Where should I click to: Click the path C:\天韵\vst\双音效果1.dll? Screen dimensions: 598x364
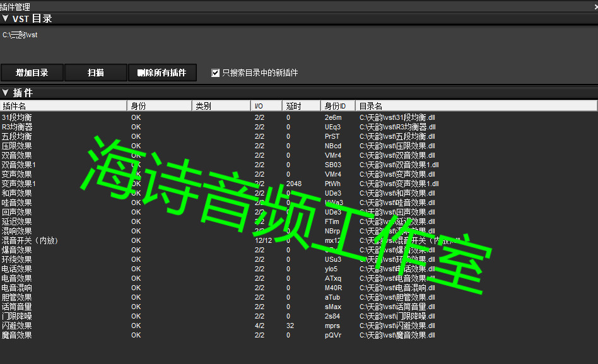click(x=399, y=165)
